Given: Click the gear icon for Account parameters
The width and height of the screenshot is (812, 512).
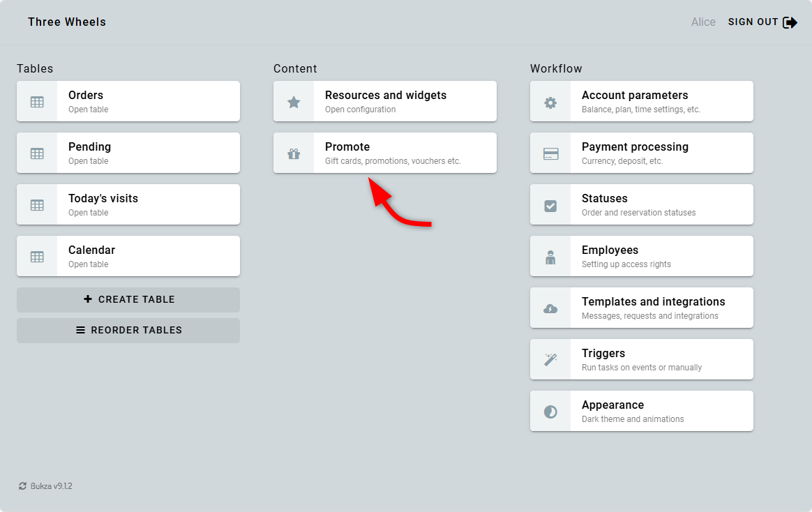Looking at the screenshot, I should point(550,102).
